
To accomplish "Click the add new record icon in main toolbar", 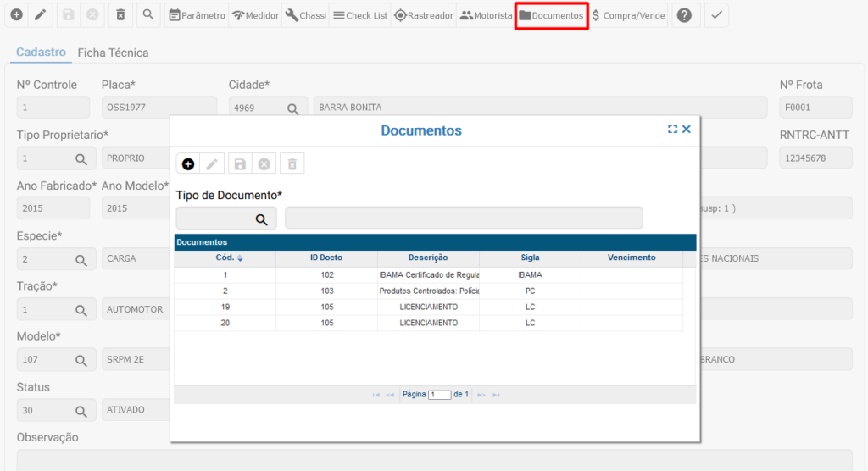I will point(15,15).
